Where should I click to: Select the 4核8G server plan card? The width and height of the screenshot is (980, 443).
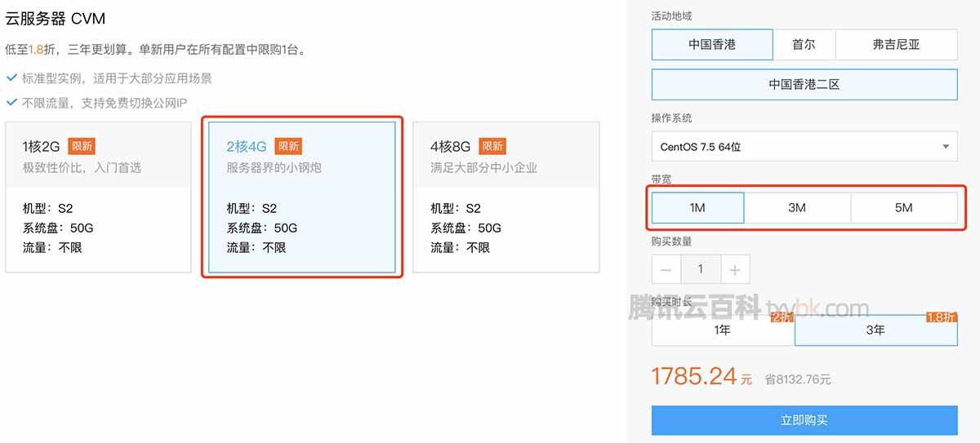506,197
